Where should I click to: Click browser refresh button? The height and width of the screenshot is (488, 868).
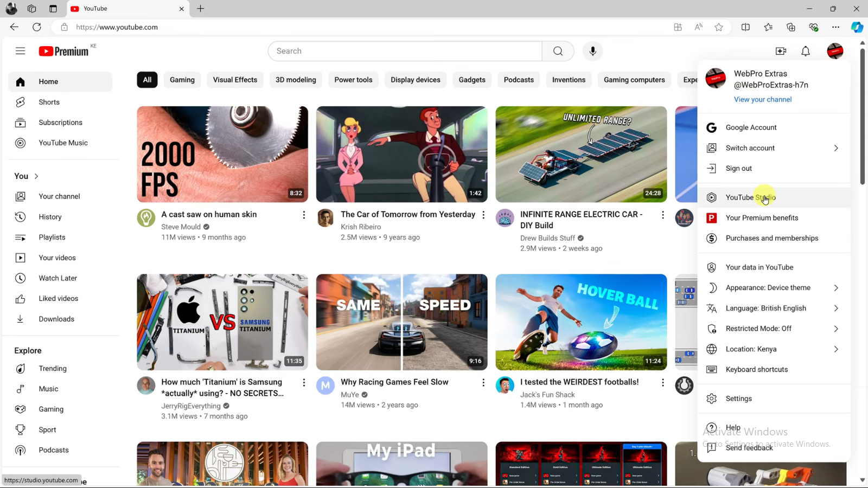37,27
